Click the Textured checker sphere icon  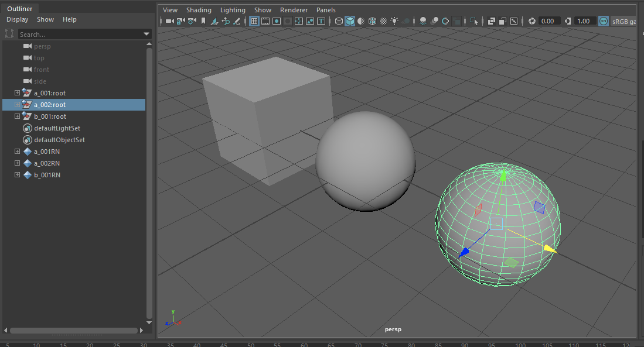coord(383,21)
